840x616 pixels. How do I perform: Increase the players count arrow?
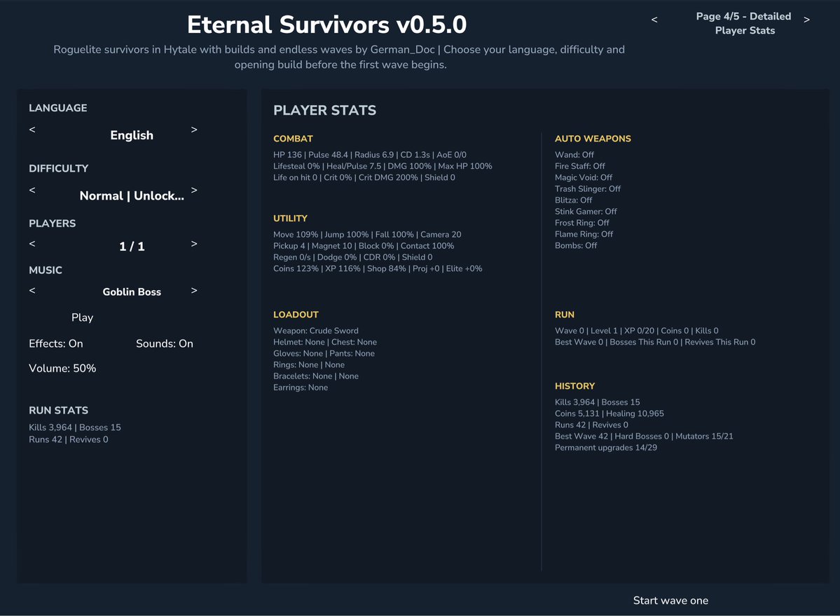[x=194, y=244]
